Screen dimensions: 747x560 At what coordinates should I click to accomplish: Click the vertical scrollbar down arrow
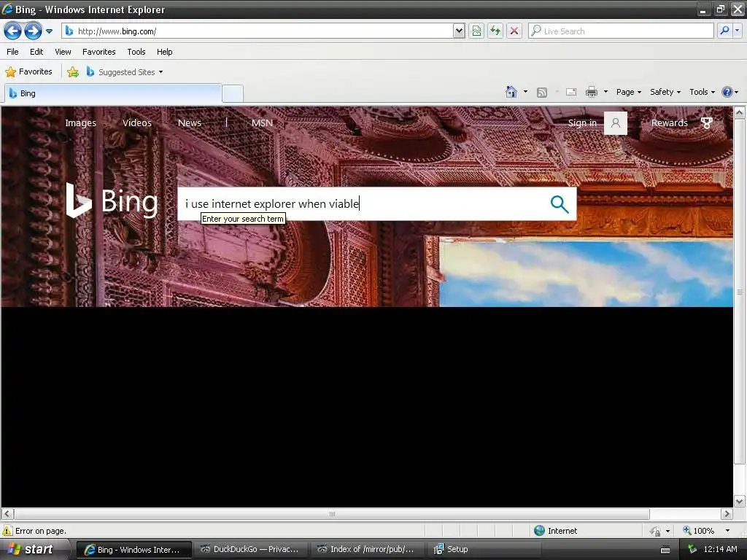click(740, 501)
